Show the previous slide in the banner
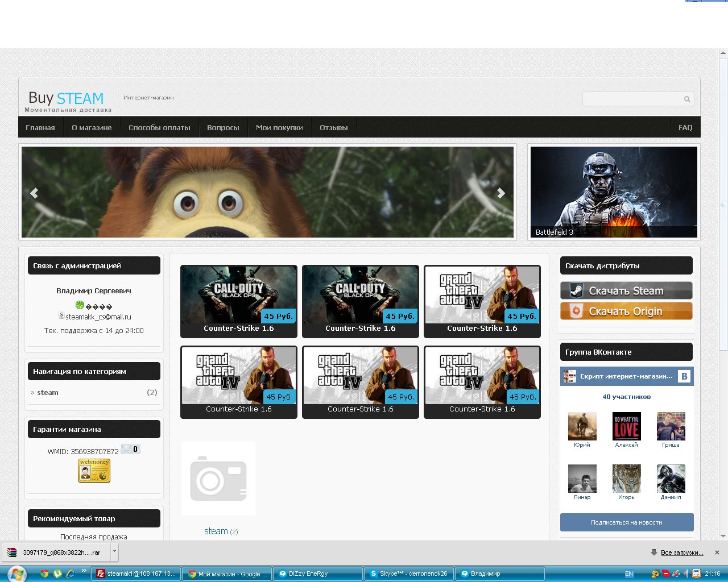Image resolution: width=728 pixels, height=582 pixels. pos(34,193)
